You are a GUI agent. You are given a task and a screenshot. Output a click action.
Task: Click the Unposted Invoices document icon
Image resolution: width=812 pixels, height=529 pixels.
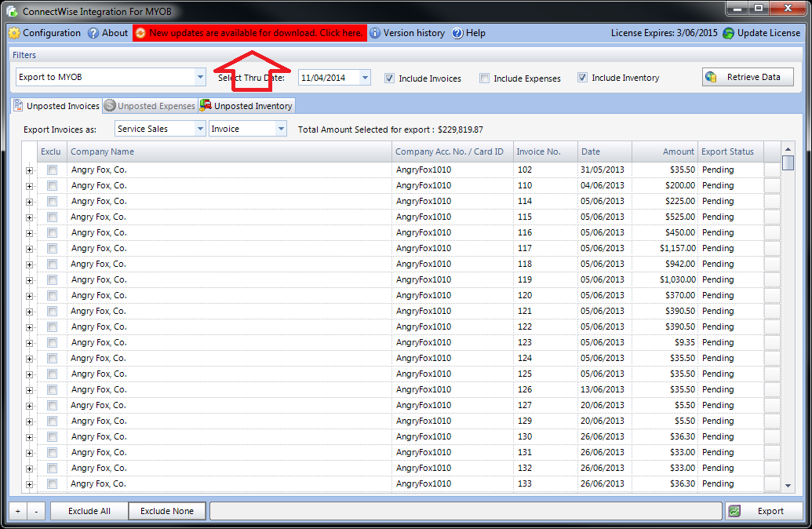18,106
